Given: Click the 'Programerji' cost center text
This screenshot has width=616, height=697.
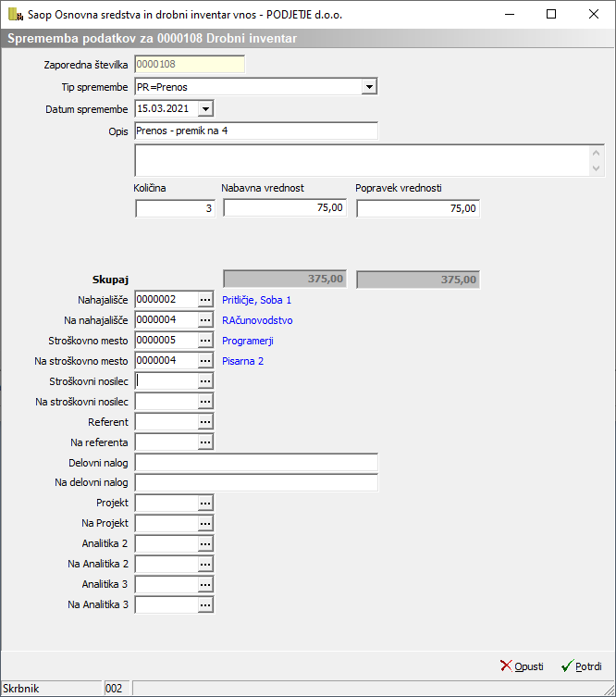Looking at the screenshot, I should click(x=248, y=341).
